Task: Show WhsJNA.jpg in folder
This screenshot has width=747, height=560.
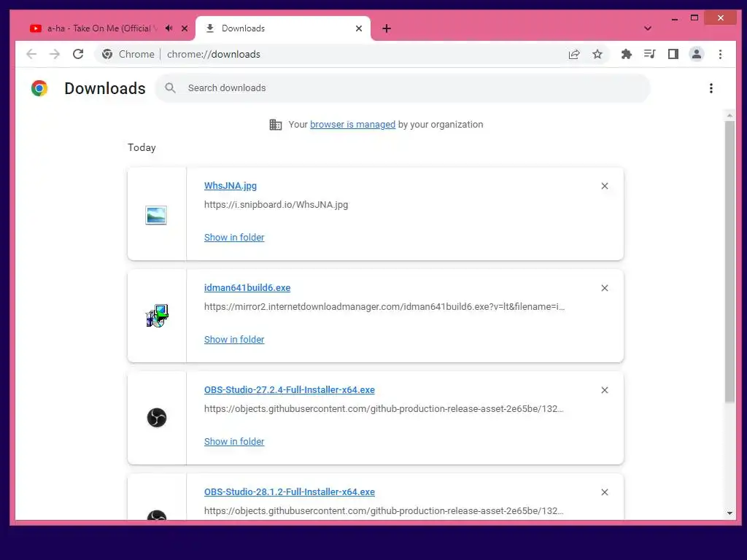Action: click(234, 237)
